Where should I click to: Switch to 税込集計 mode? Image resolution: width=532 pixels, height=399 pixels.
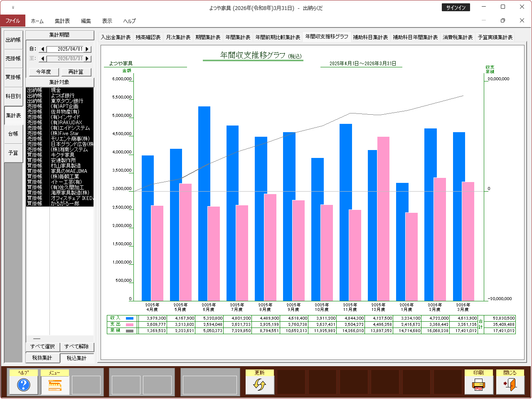pos(77,358)
